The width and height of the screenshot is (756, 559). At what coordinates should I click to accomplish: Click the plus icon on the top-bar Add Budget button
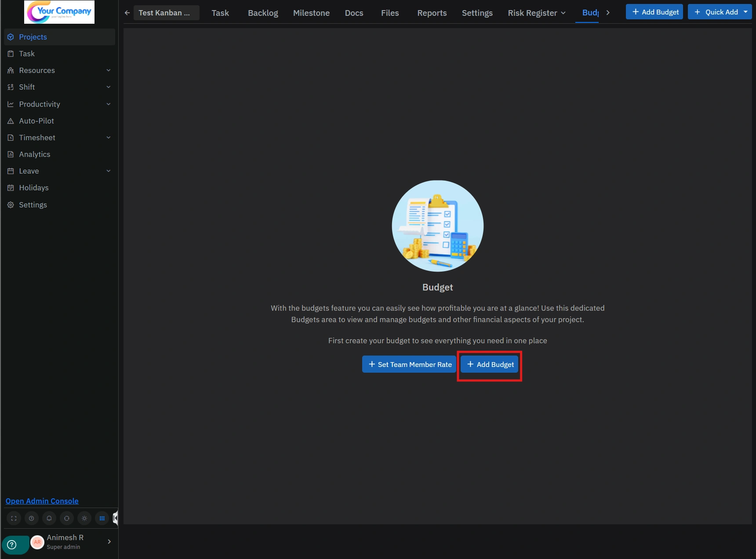(x=635, y=12)
